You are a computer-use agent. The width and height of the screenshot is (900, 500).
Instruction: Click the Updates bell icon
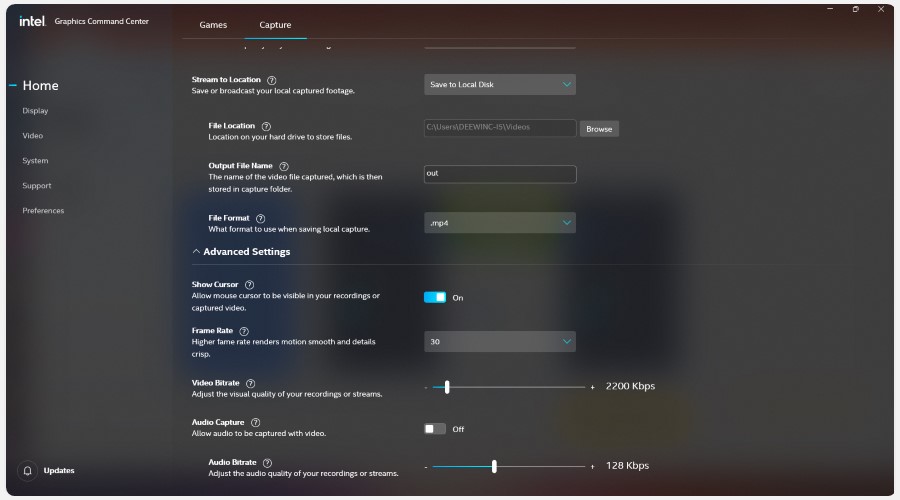coord(28,471)
